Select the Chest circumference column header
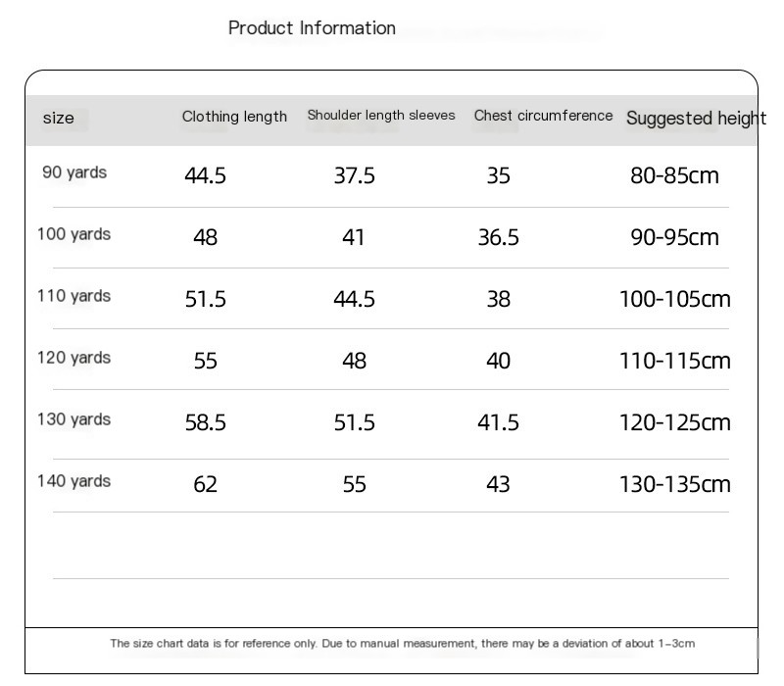Viewport: 784px width, 686px height. coord(543,116)
